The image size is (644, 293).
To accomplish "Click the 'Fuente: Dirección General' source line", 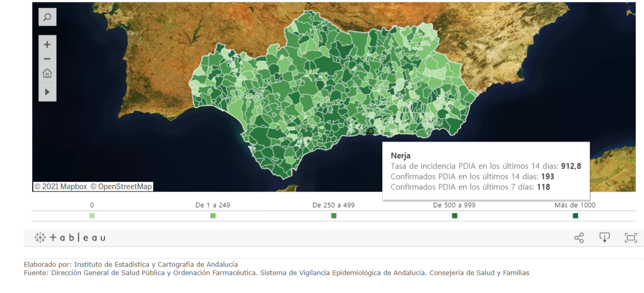I will 276,272.
